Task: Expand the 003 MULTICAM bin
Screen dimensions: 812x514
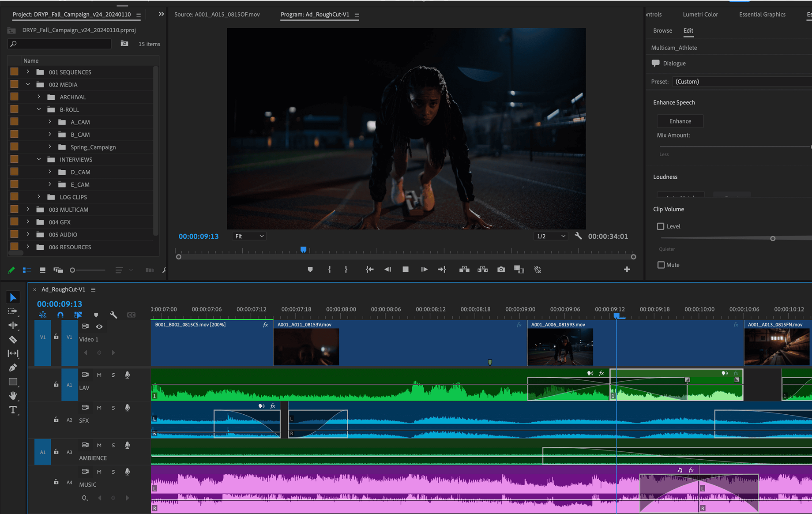Action: click(28, 209)
